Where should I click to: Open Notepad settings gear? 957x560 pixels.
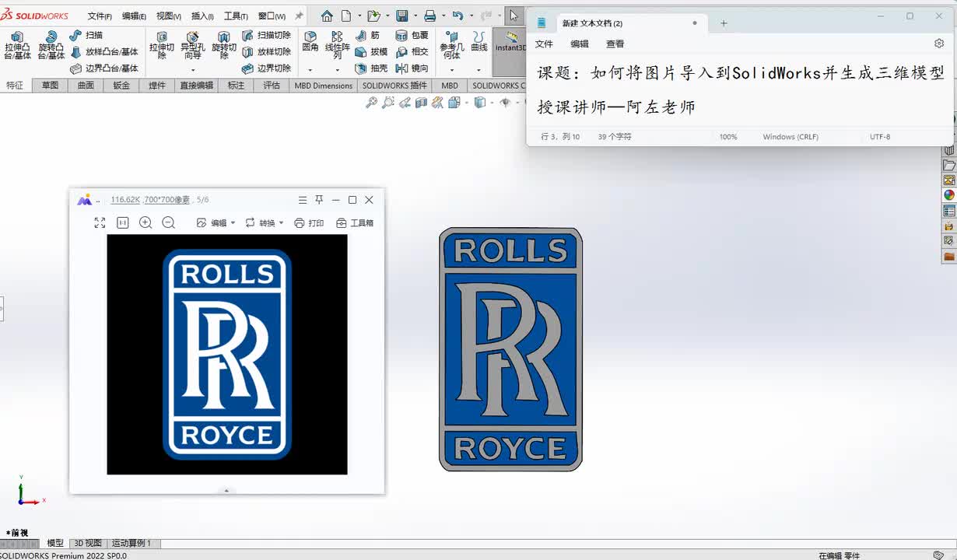click(x=939, y=44)
